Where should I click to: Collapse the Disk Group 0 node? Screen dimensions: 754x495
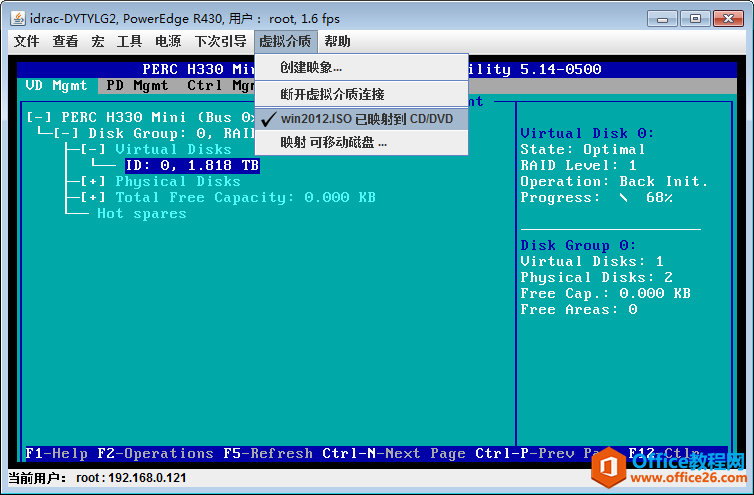pos(66,133)
